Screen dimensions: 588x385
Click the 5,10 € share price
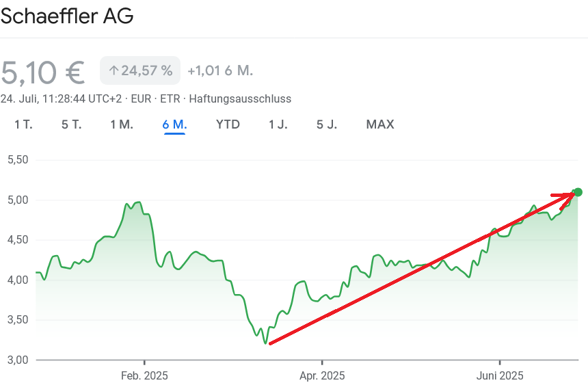pyautogui.click(x=42, y=71)
